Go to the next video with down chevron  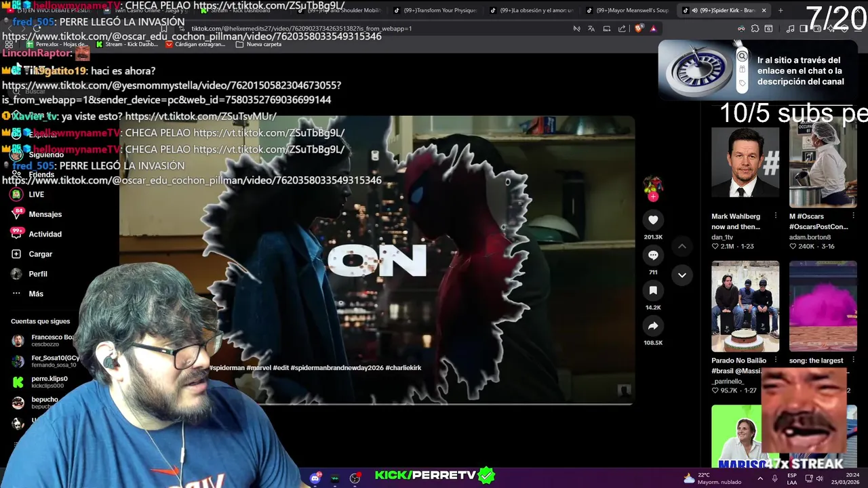coord(682,275)
